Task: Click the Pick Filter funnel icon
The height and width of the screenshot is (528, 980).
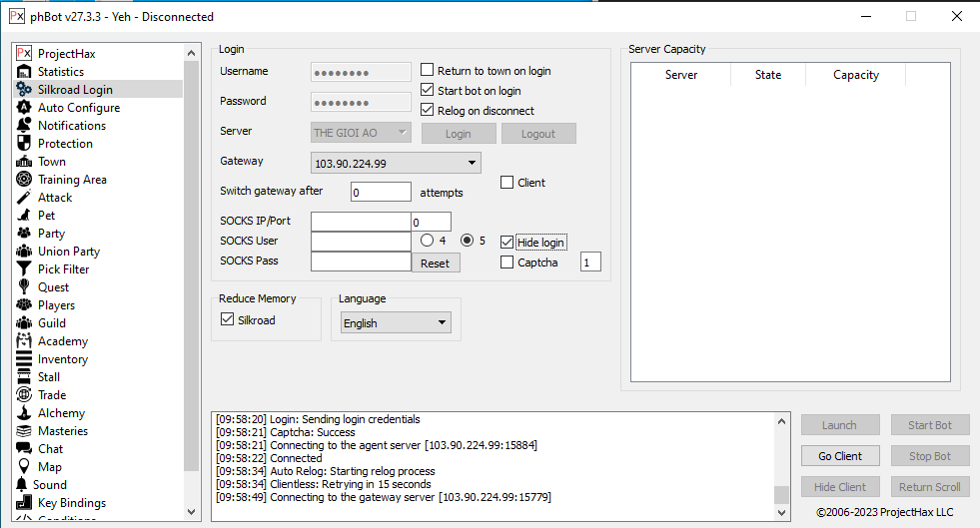Action: 24,269
